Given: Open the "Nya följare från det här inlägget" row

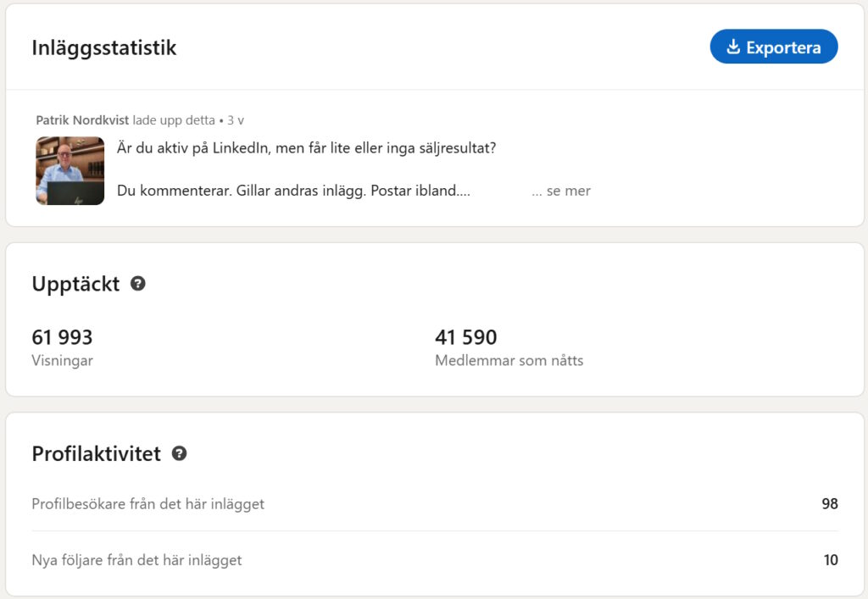Looking at the screenshot, I should click(x=136, y=560).
